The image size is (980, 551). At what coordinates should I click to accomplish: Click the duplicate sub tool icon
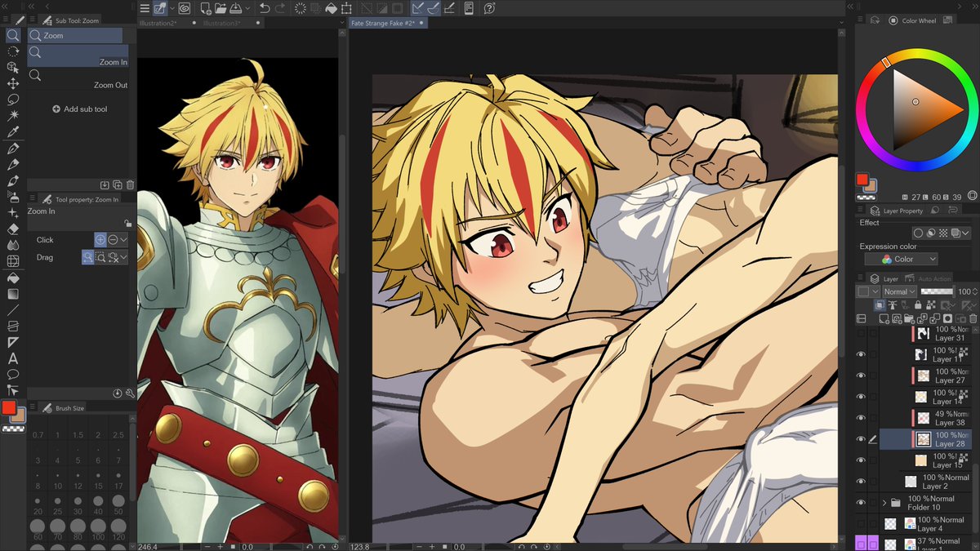click(x=118, y=185)
